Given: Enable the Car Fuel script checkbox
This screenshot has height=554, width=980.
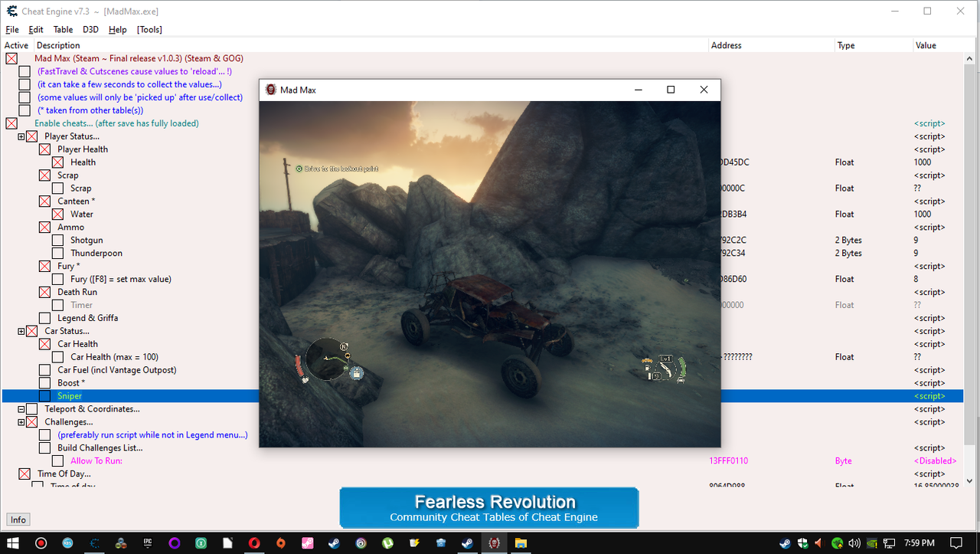Looking at the screenshot, I should 44,370.
